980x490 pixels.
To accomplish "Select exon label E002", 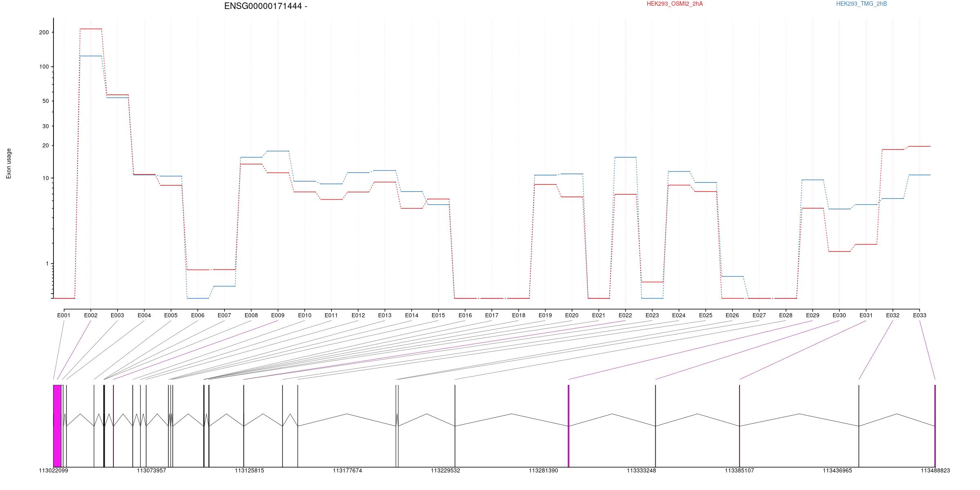I will (91, 315).
